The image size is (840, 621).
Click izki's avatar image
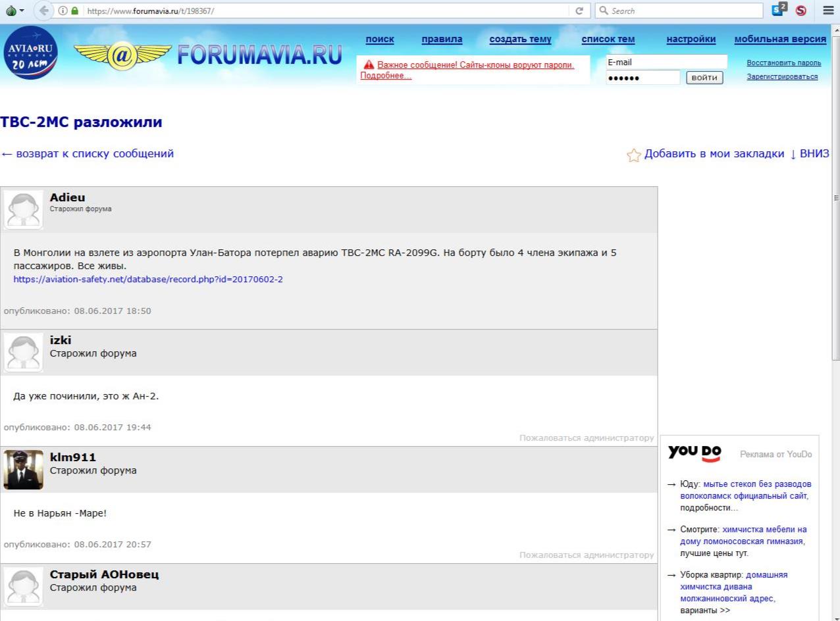pos(23,353)
